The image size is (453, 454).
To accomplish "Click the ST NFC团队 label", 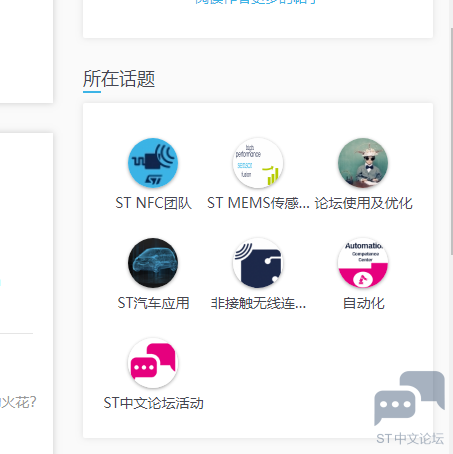I will click(153, 203).
